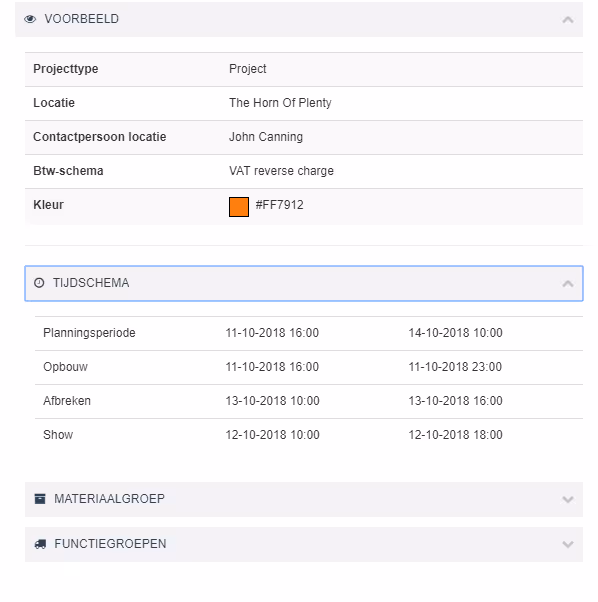Expand the MATERIAALGROEP section chevron
The image size is (598, 602).
tap(568, 499)
